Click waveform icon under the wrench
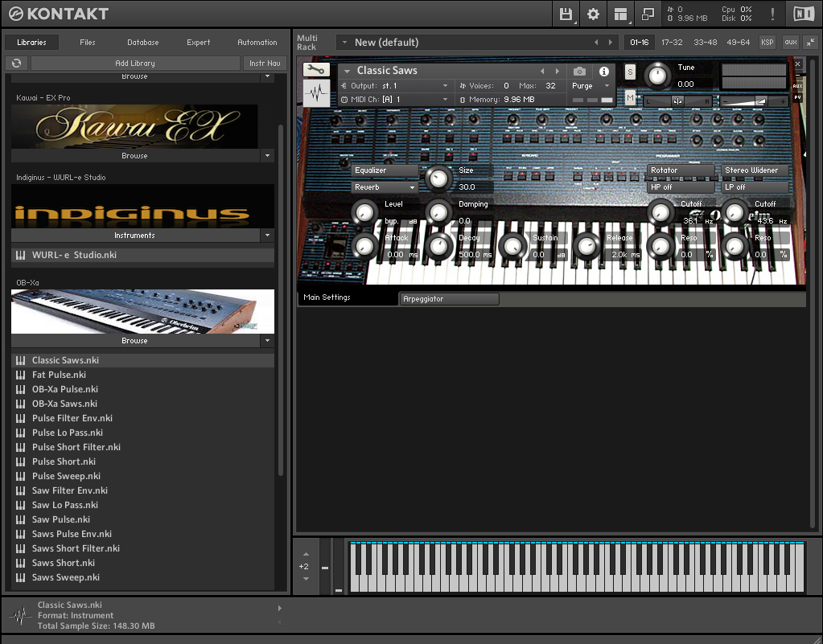 pyautogui.click(x=316, y=93)
